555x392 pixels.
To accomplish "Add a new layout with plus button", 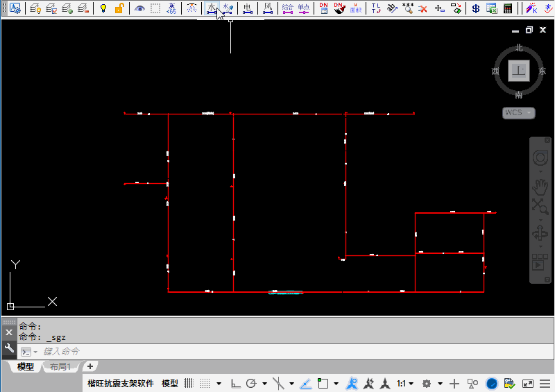I will 89,366.
